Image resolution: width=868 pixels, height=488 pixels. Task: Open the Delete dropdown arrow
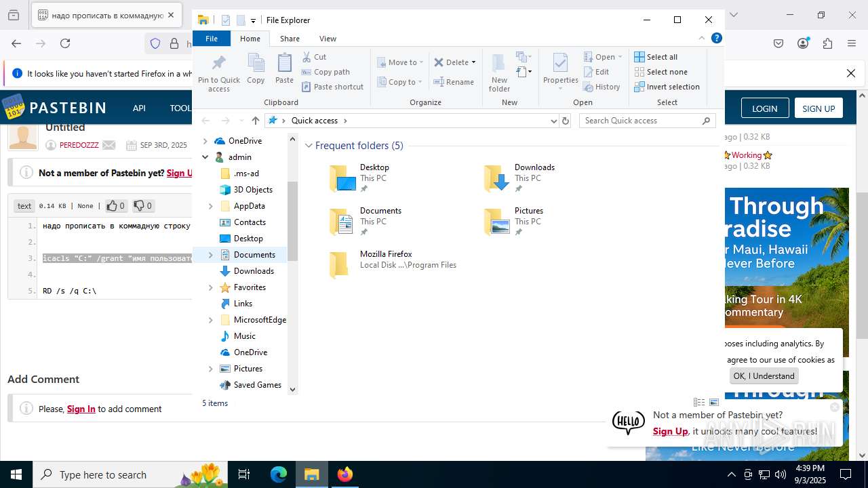pyautogui.click(x=473, y=62)
